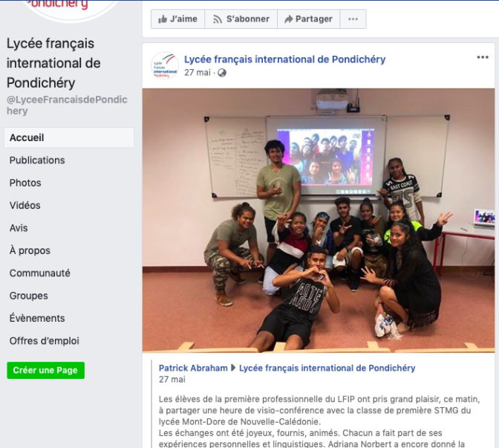Open the Vidéos section
499x448 pixels.
(x=25, y=205)
